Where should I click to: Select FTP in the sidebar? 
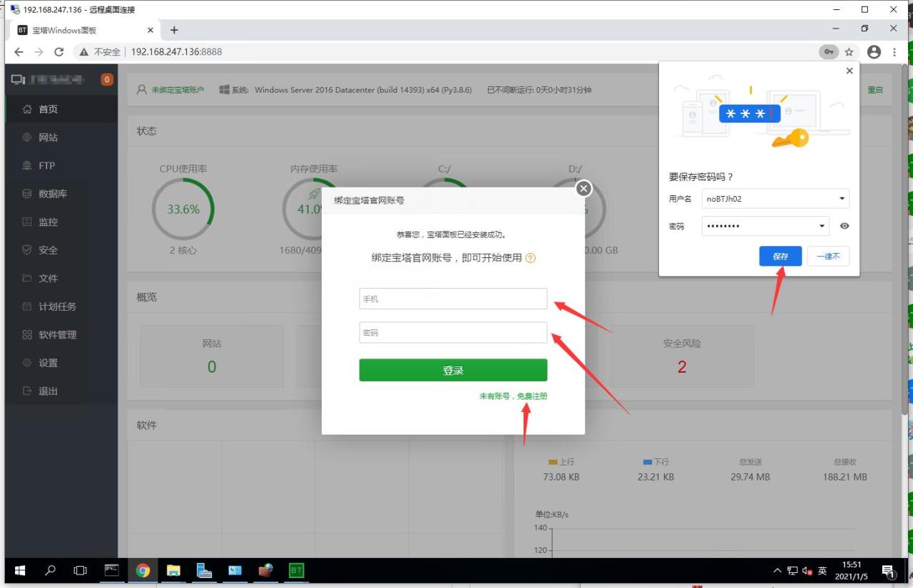(61, 165)
